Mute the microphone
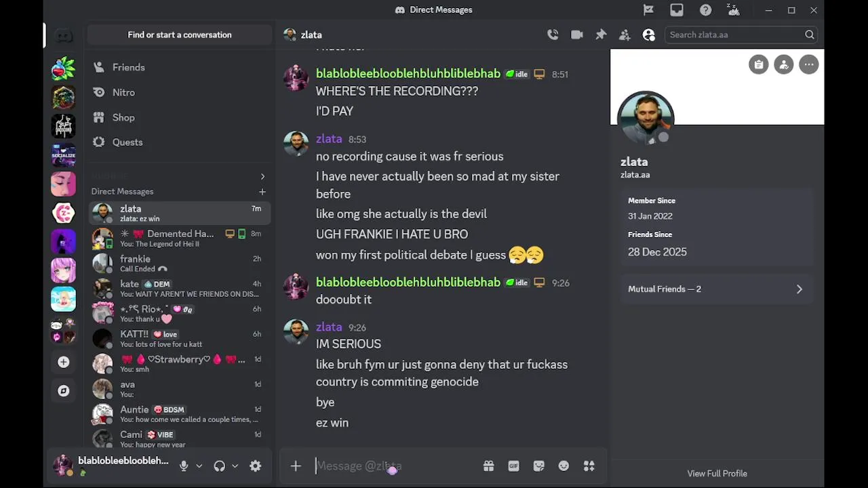 click(x=183, y=466)
